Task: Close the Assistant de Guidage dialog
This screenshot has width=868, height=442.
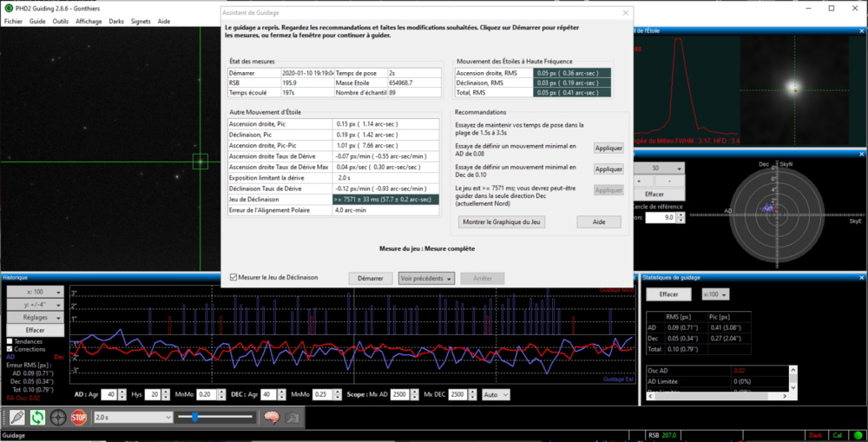Action: pos(626,13)
